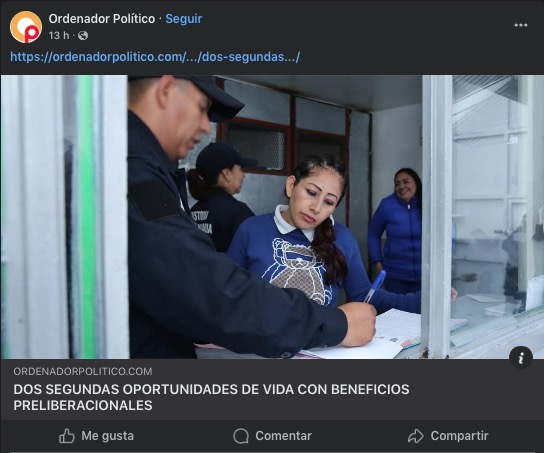Screen dimensions: 544x453
Task: Click the speech bubble comment icon
Action: pyautogui.click(x=241, y=436)
